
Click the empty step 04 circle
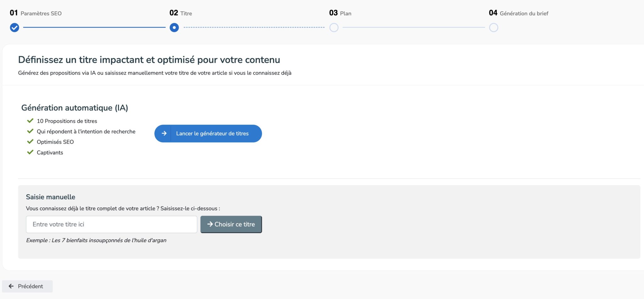point(494,28)
